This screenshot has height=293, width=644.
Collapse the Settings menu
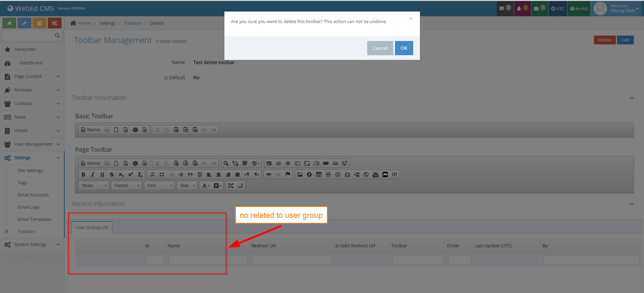32,158
